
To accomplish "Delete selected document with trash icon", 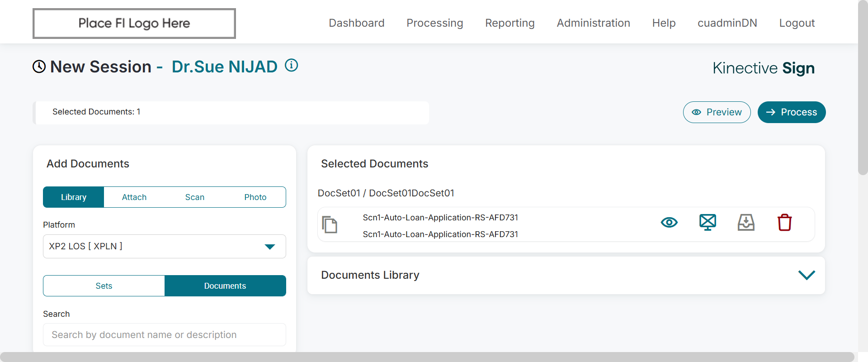I will pos(784,223).
